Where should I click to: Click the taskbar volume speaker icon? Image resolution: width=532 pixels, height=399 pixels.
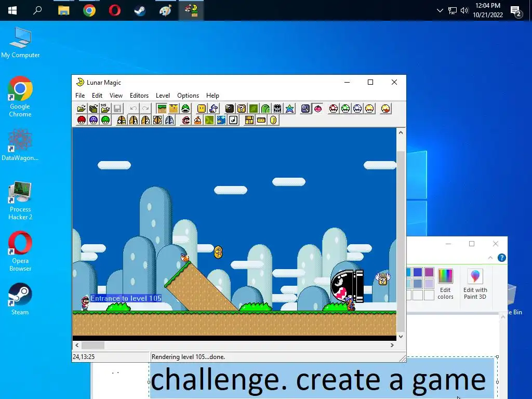click(x=464, y=10)
